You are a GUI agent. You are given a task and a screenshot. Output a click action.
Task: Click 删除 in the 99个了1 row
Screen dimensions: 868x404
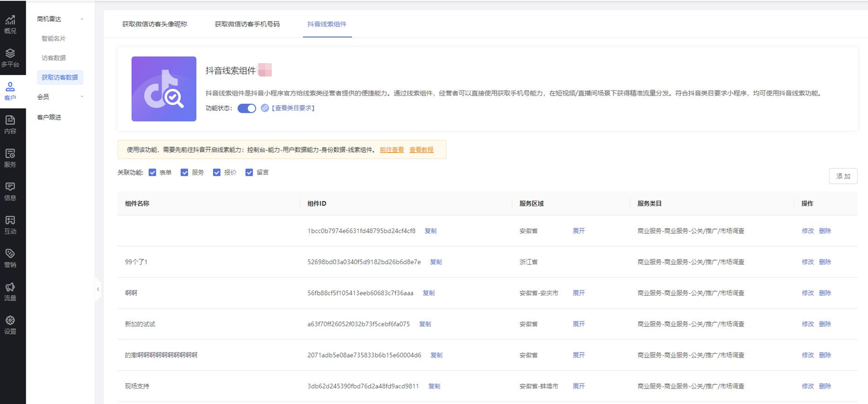coord(825,262)
